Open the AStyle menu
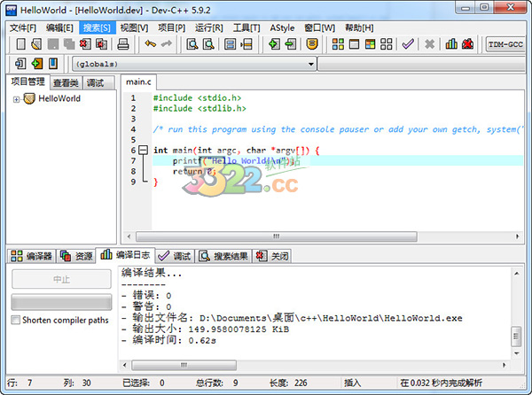 [x=282, y=27]
